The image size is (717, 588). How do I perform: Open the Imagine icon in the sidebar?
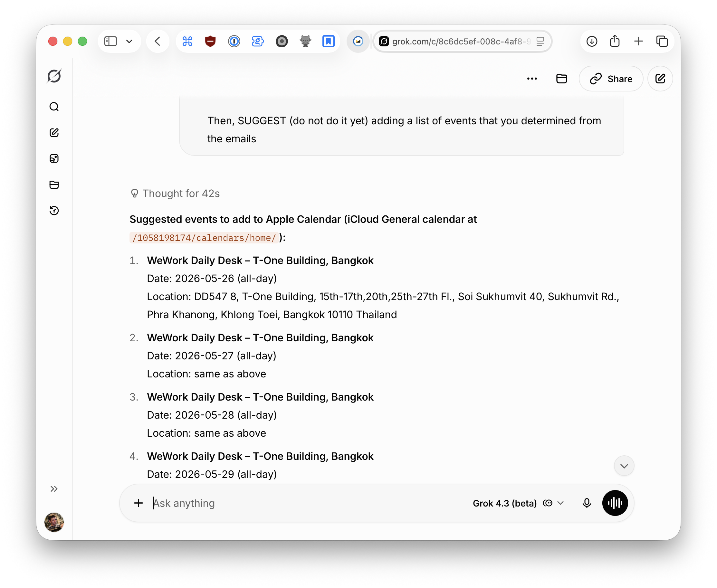tap(54, 158)
